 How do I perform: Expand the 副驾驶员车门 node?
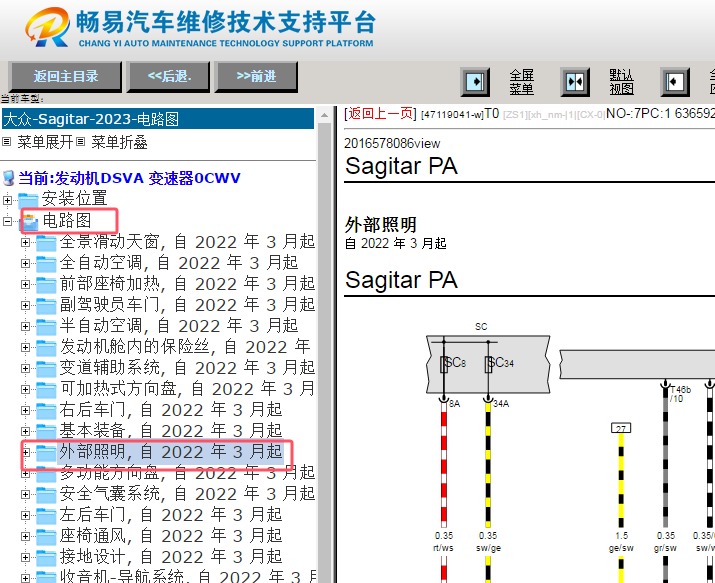point(26,305)
